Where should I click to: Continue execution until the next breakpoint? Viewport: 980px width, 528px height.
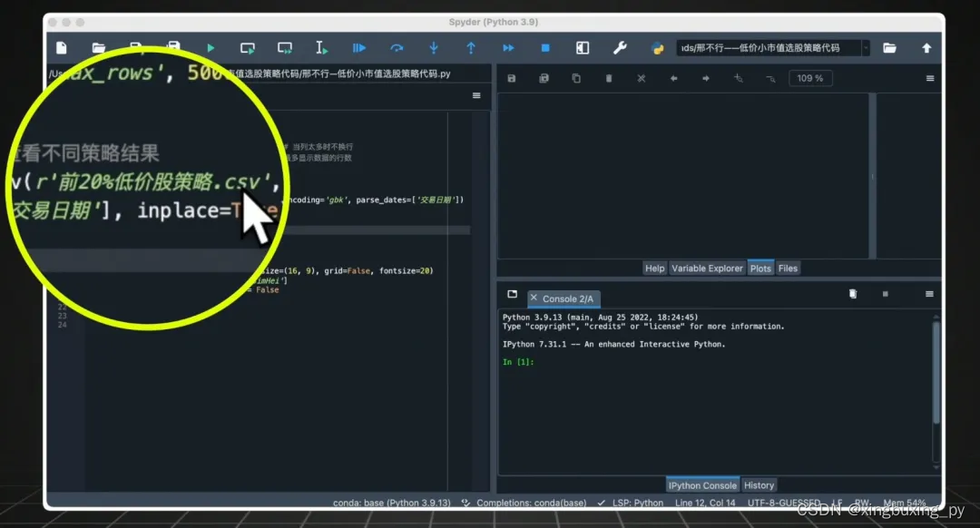pos(508,48)
